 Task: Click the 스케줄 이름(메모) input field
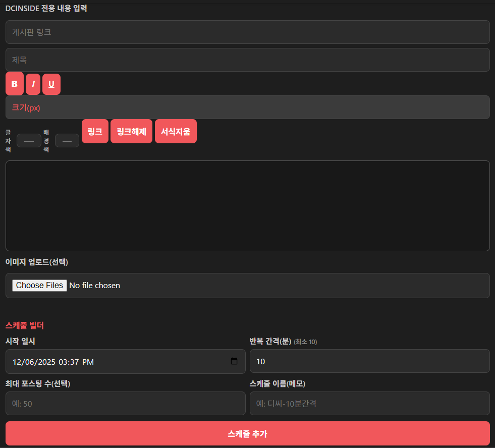click(x=369, y=404)
